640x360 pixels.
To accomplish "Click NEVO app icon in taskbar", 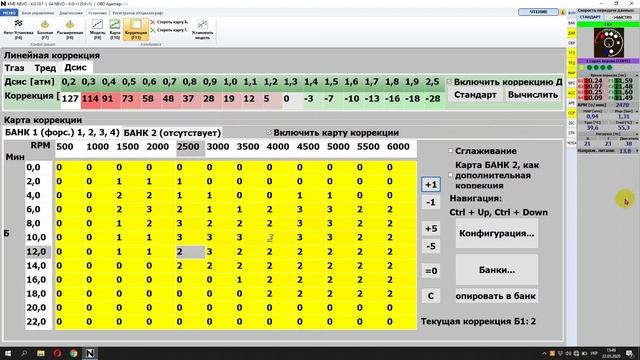I will [90, 353].
